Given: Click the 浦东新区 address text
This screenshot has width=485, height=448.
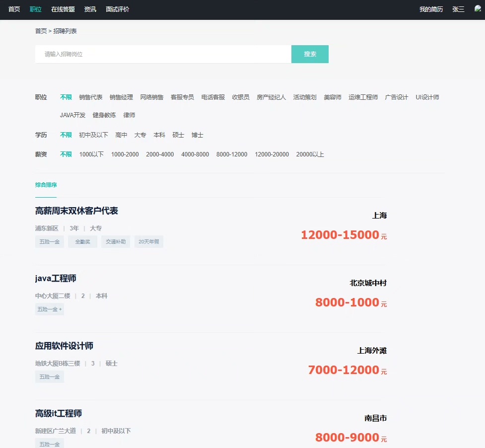Looking at the screenshot, I should click(x=47, y=228).
